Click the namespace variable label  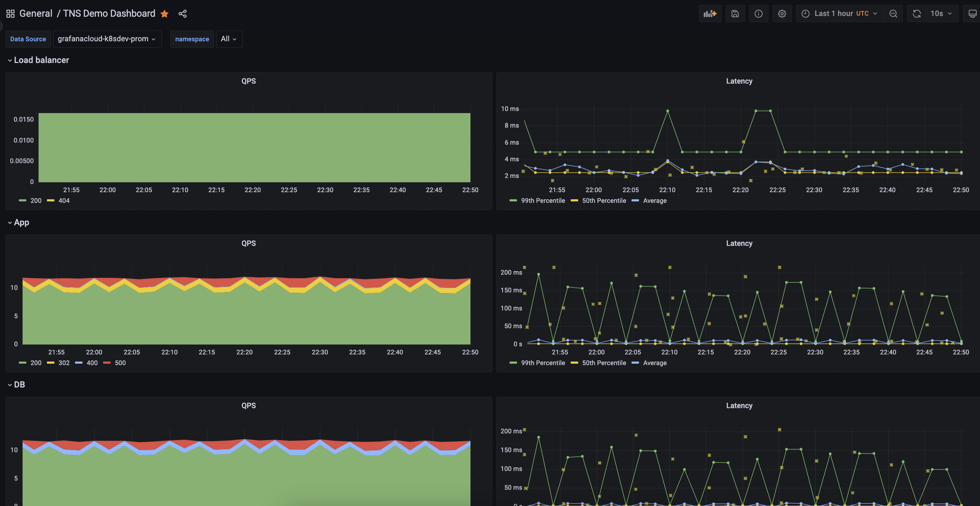point(192,39)
